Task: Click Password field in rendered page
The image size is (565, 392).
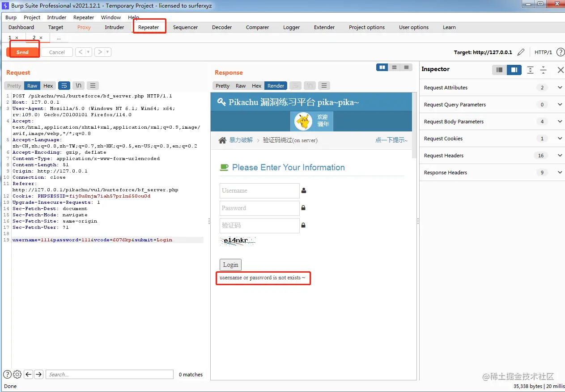Action: pyautogui.click(x=259, y=208)
